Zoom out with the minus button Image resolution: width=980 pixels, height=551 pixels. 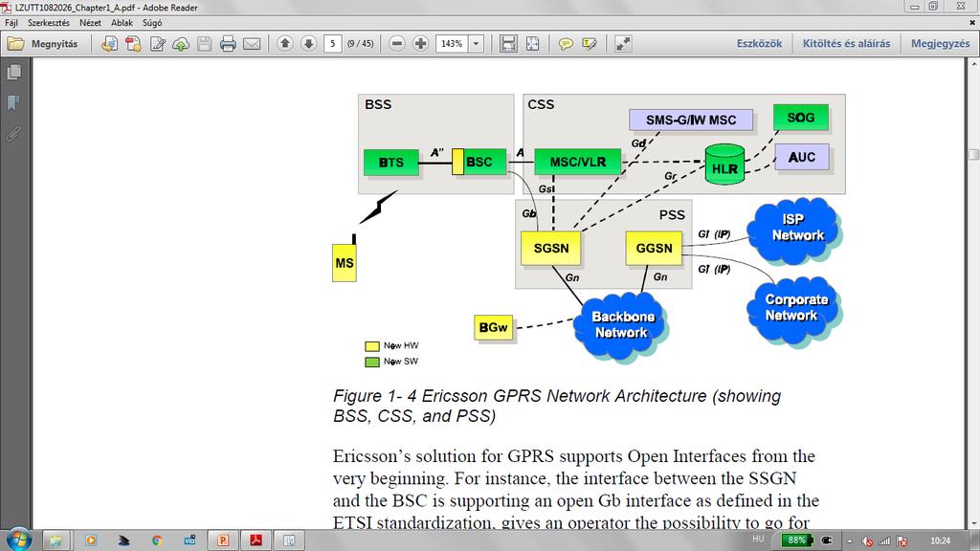coord(397,44)
